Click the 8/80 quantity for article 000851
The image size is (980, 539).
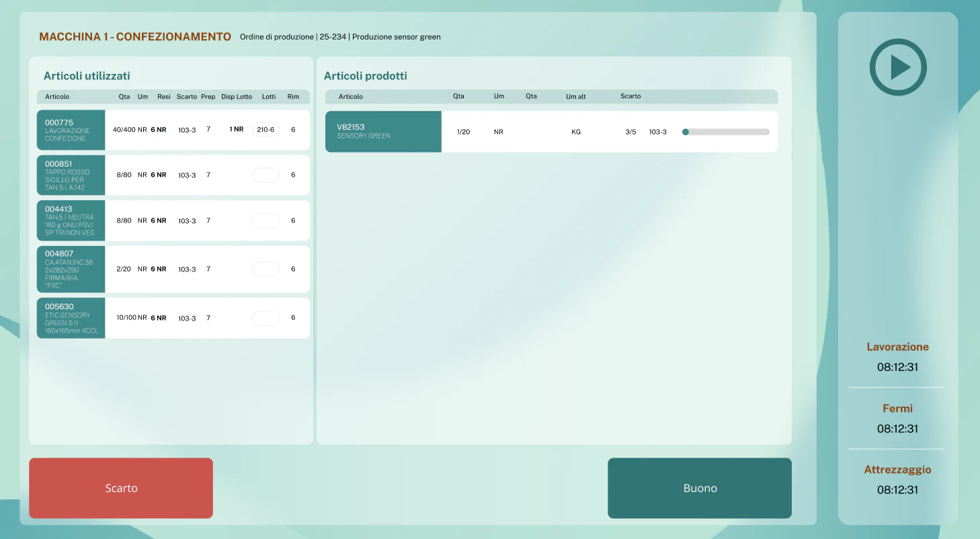124,175
